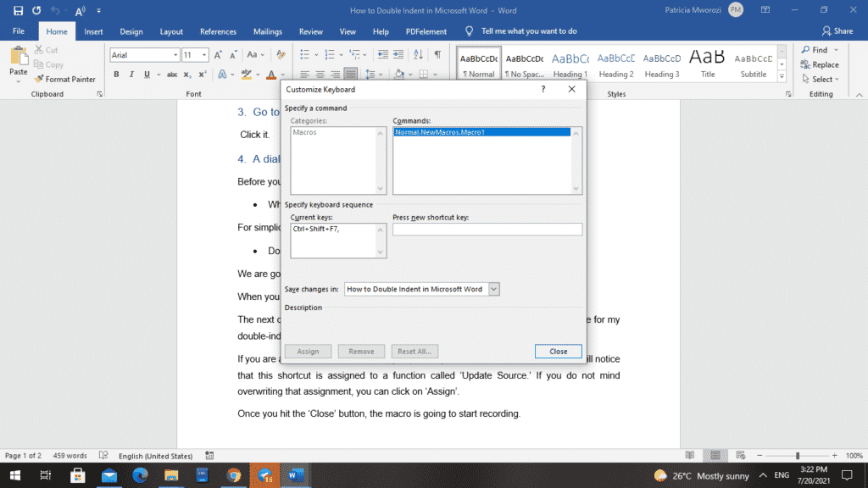Click the Increase Indent icon

click(x=398, y=54)
